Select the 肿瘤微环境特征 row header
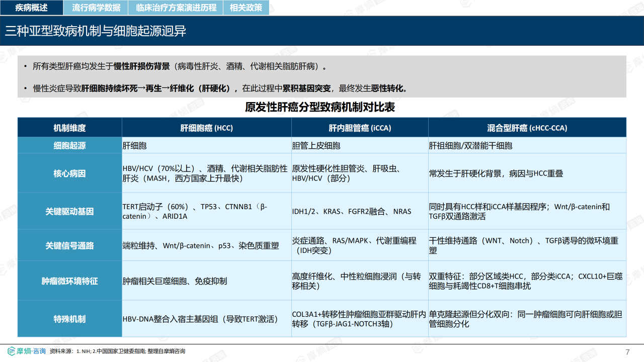 coord(69,281)
